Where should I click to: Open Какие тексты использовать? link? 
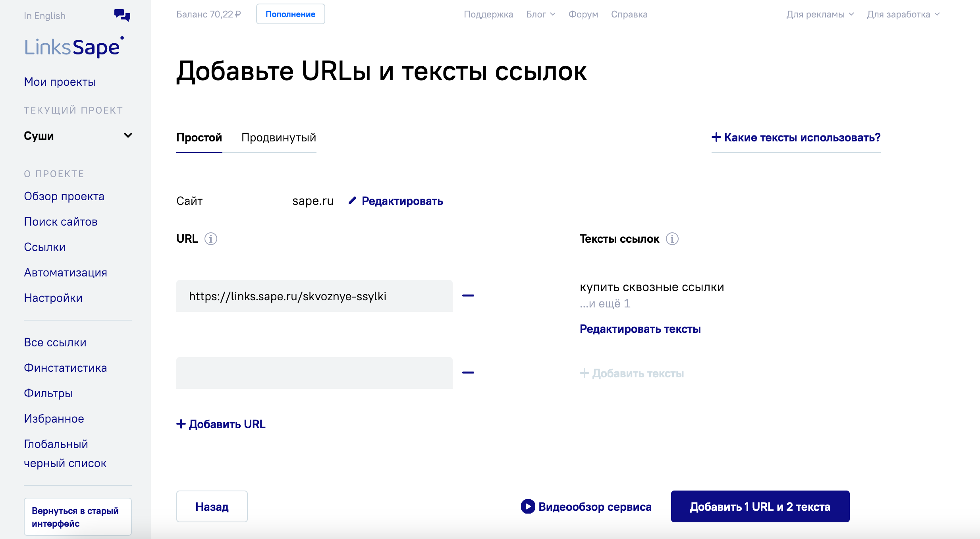click(796, 137)
